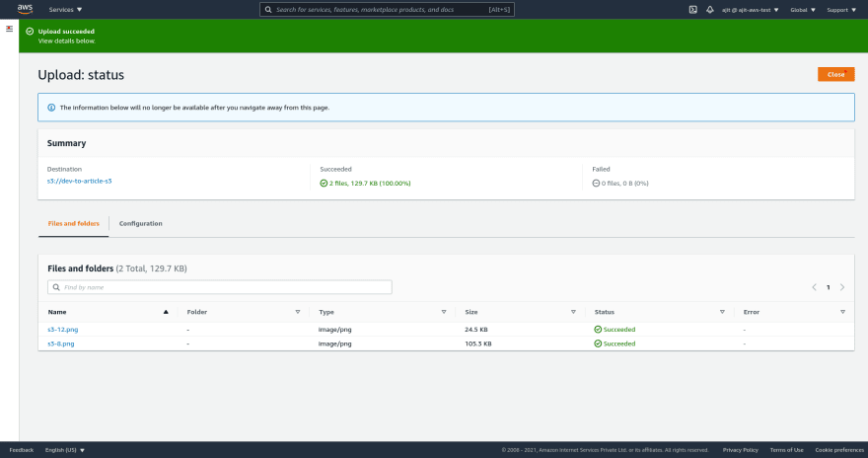Click the search magnifier icon in Find by name
This screenshot has height=458, width=868.
(x=56, y=287)
